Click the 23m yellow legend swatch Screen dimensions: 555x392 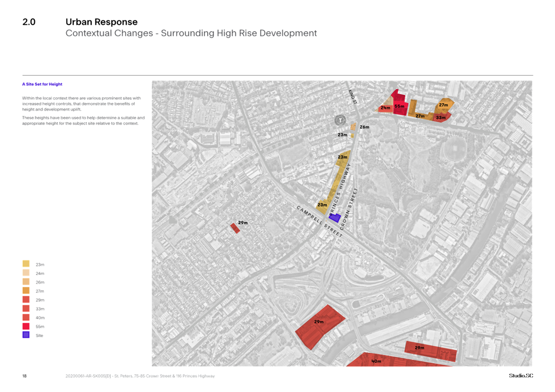point(26,264)
